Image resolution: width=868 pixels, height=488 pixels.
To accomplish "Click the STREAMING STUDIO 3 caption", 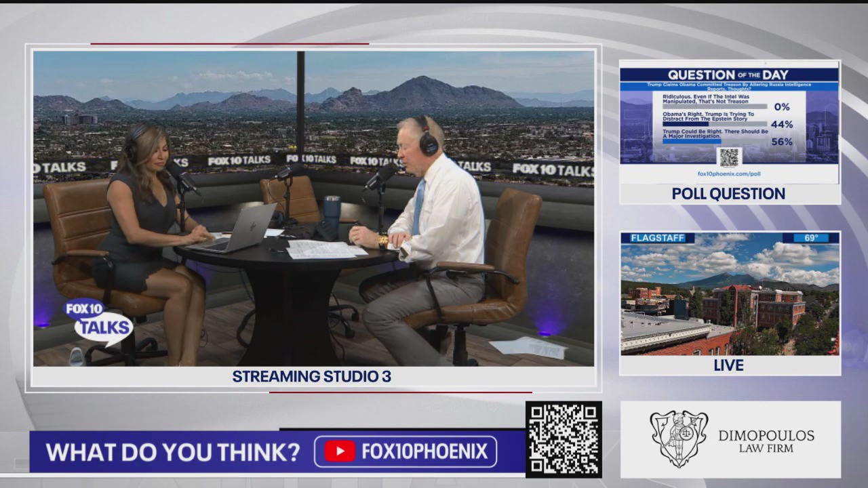I will click(312, 376).
